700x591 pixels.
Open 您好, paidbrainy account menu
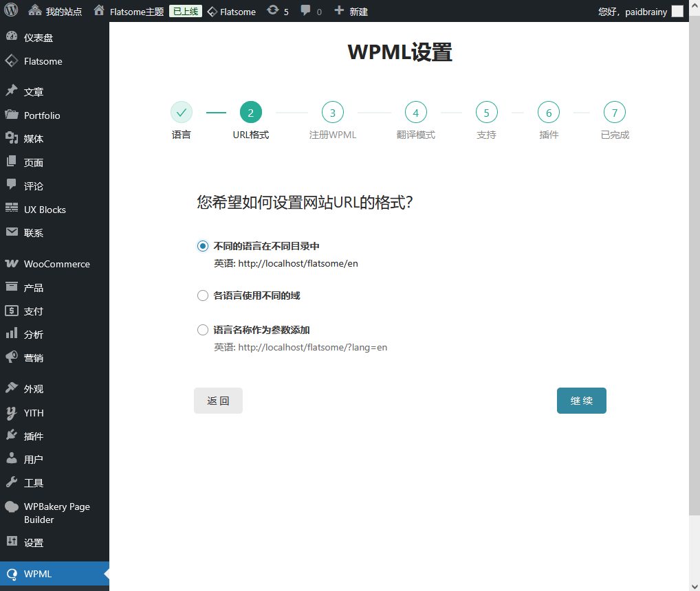pos(641,12)
